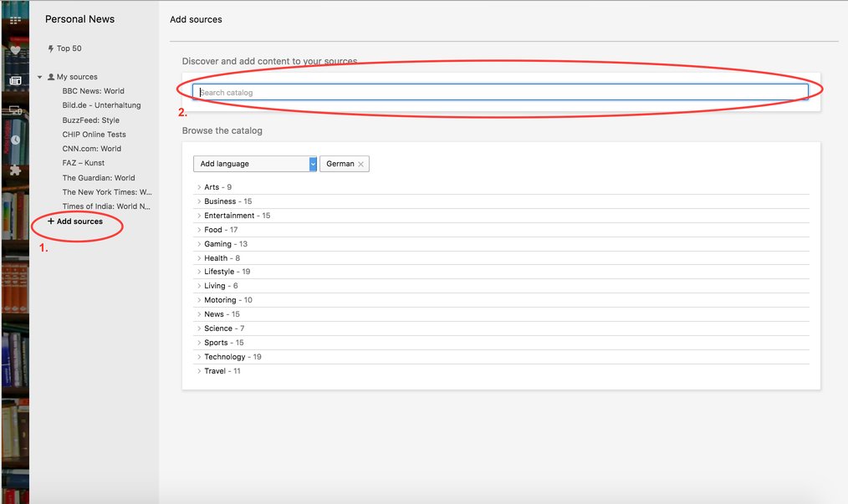Viewport: 848px width, 504px height.
Task: Open CHIP Online Tests source
Action: click(x=94, y=135)
